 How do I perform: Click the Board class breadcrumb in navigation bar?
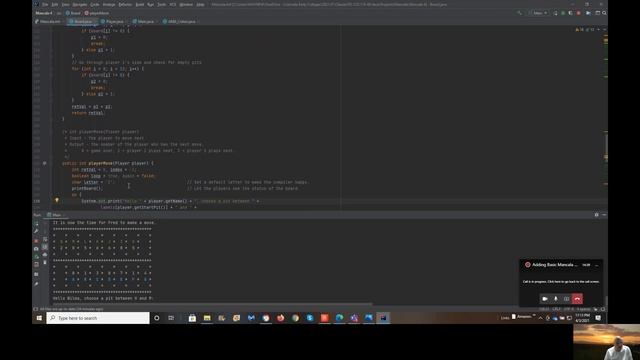pyautogui.click(x=73, y=13)
